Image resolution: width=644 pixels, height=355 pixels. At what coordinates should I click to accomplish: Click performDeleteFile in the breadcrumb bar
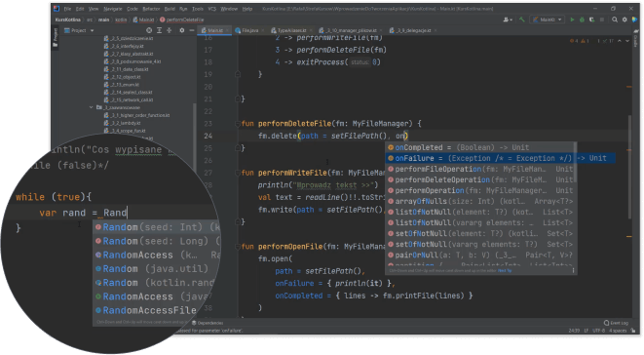pyautogui.click(x=181, y=20)
